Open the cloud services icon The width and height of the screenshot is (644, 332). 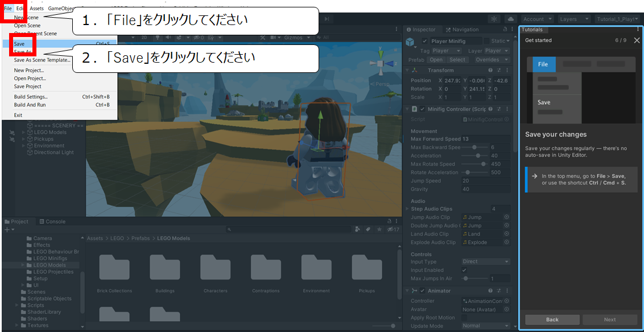[x=510, y=19]
